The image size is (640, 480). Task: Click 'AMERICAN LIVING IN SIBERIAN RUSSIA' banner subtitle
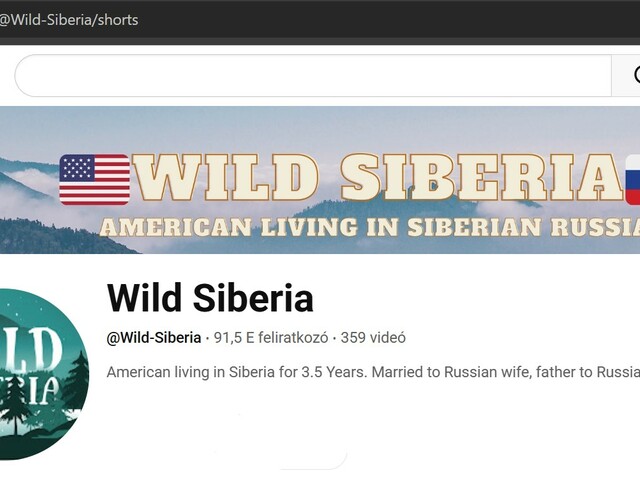[369, 227]
